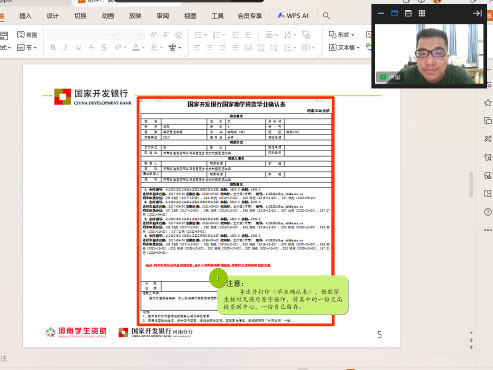Open the 插入 ribbon tab
This screenshot has height=370, width=493.
click(25, 16)
